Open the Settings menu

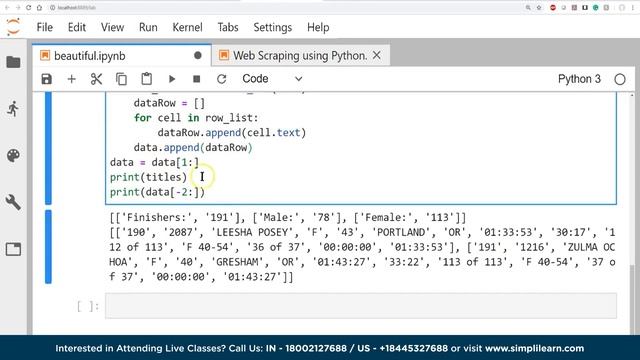[x=273, y=27]
